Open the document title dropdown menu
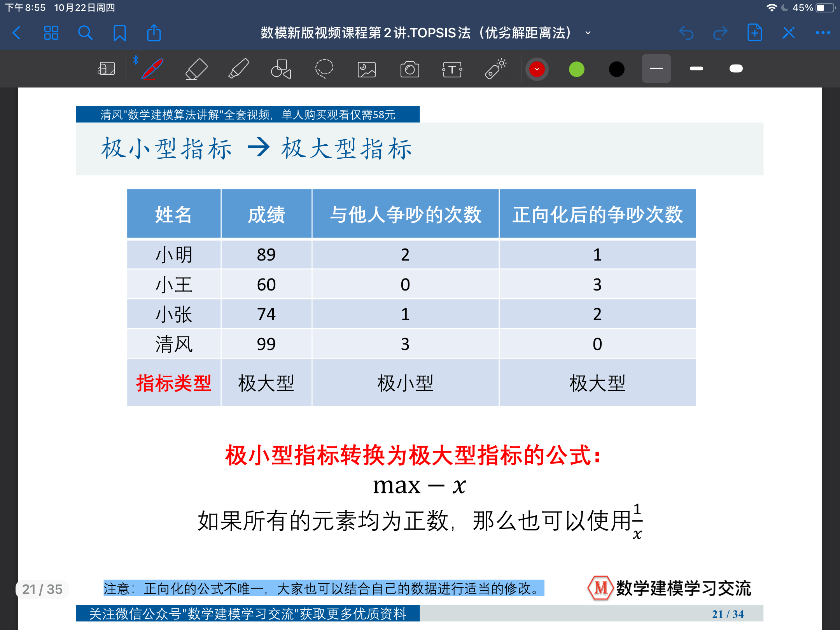This screenshot has height=630, width=840. (x=588, y=33)
